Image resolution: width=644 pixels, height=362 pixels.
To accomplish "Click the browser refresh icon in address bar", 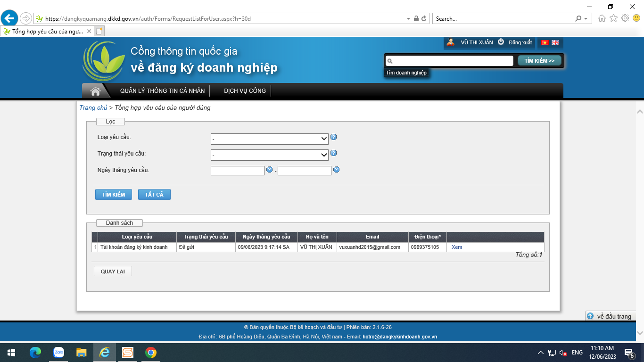I will [x=424, y=19].
